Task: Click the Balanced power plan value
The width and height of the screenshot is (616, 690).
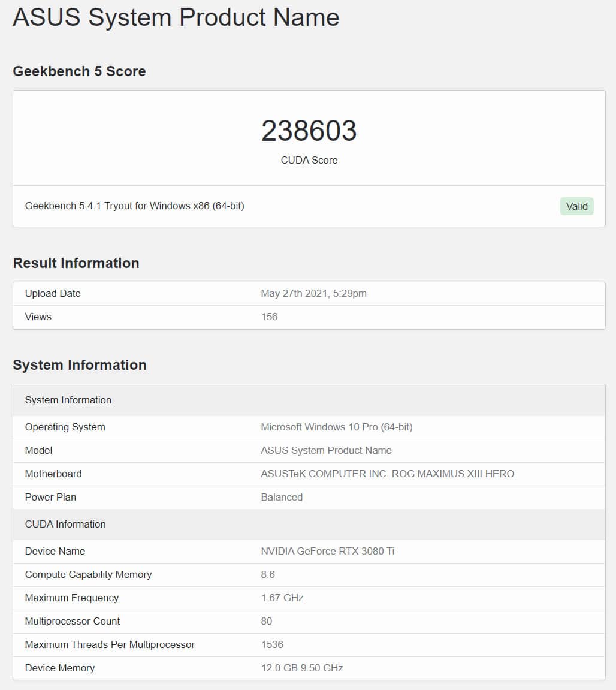Action: tap(282, 497)
